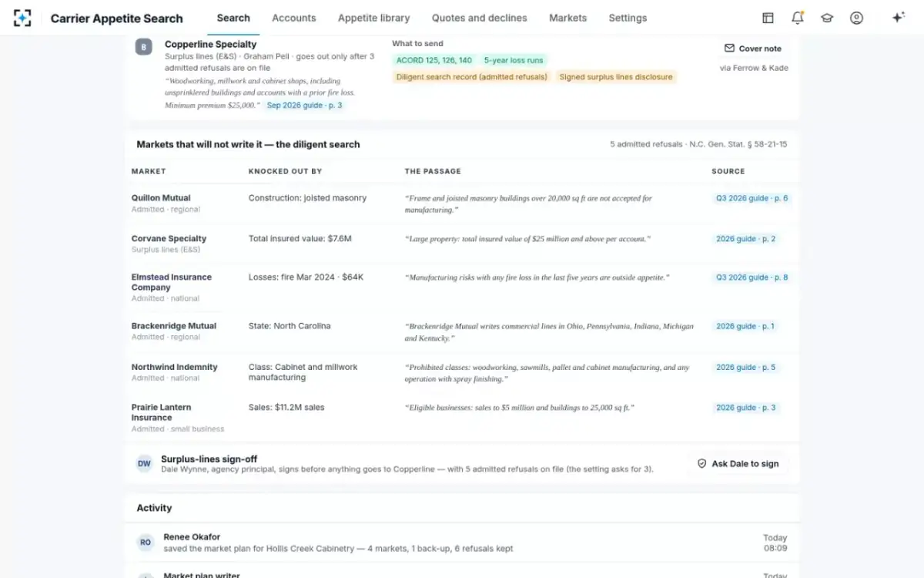The width and height of the screenshot is (924, 578).
Task: Open Brackenridge Mutual's 2026 guide p. 1
Action: point(746,326)
